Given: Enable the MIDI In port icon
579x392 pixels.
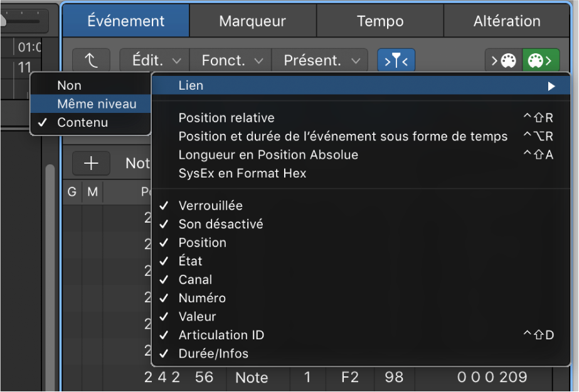Looking at the screenshot, I should pyautogui.click(x=503, y=60).
